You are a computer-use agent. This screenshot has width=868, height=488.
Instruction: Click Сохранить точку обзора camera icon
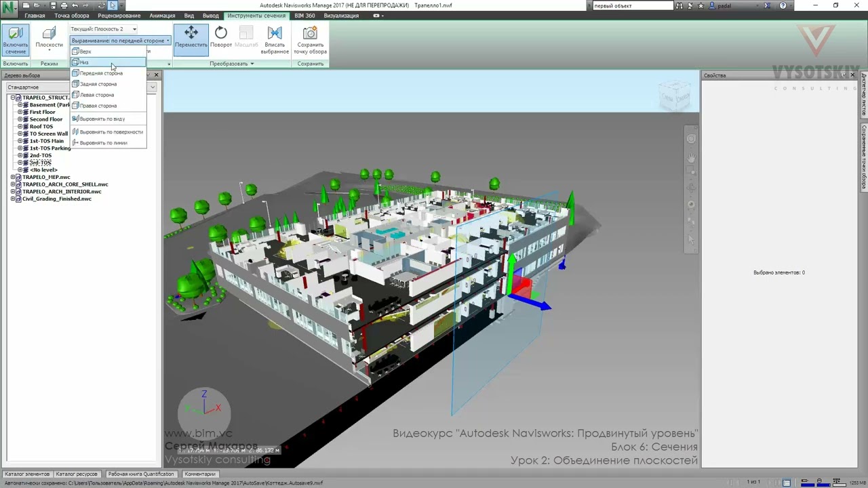[x=310, y=41]
